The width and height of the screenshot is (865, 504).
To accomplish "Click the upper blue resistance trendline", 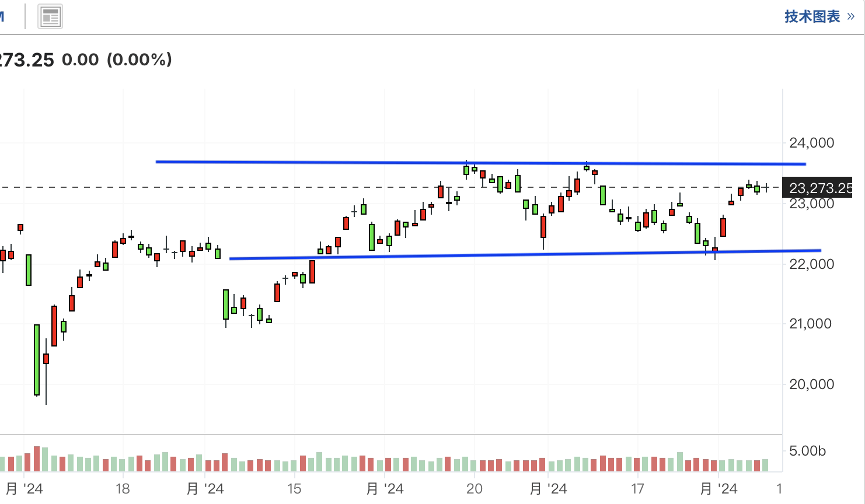I will (481, 163).
